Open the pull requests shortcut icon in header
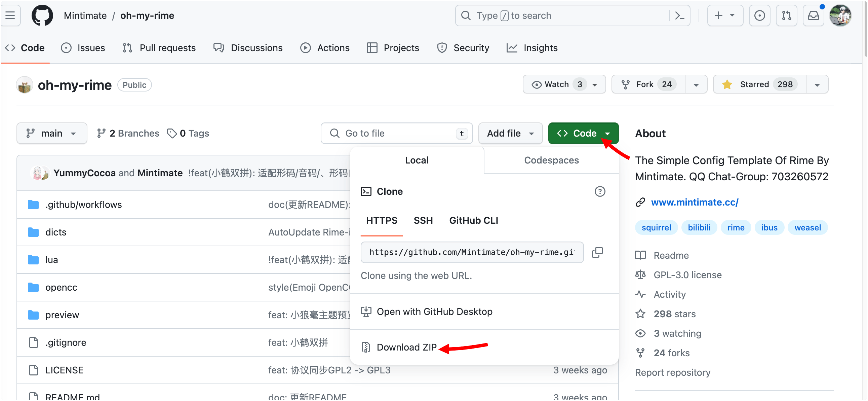 [x=786, y=15]
